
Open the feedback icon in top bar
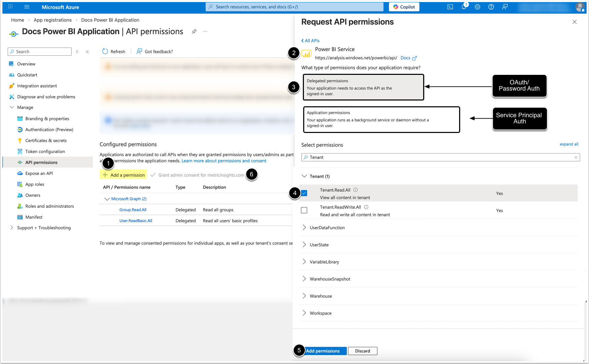pyautogui.click(x=505, y=7)
